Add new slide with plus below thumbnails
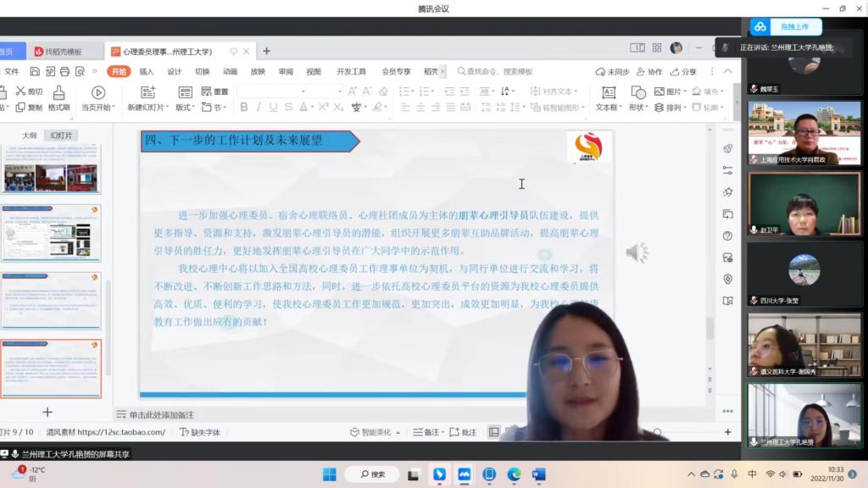Viewport: 868px width, 488px height. pos(47,413)
